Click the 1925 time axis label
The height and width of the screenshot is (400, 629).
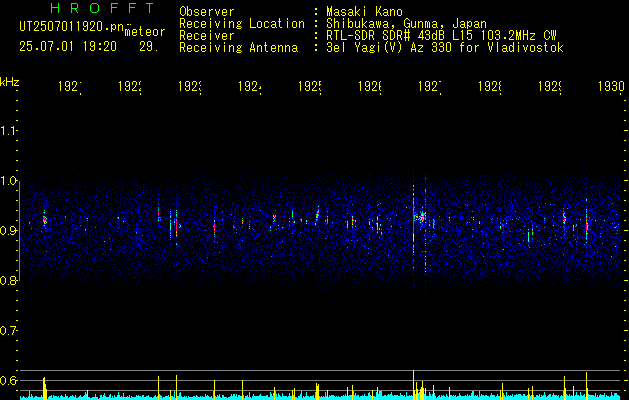tap(310, 87)
